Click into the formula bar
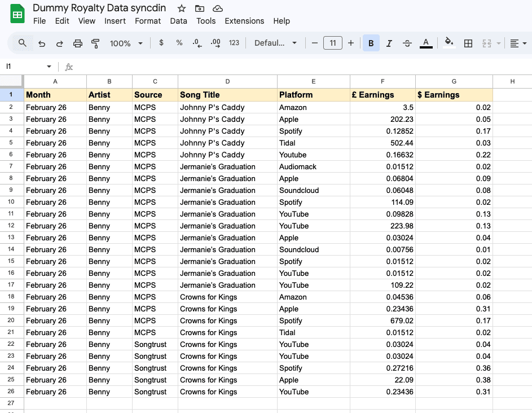532x413 pixels. click(x=302, y=67)
